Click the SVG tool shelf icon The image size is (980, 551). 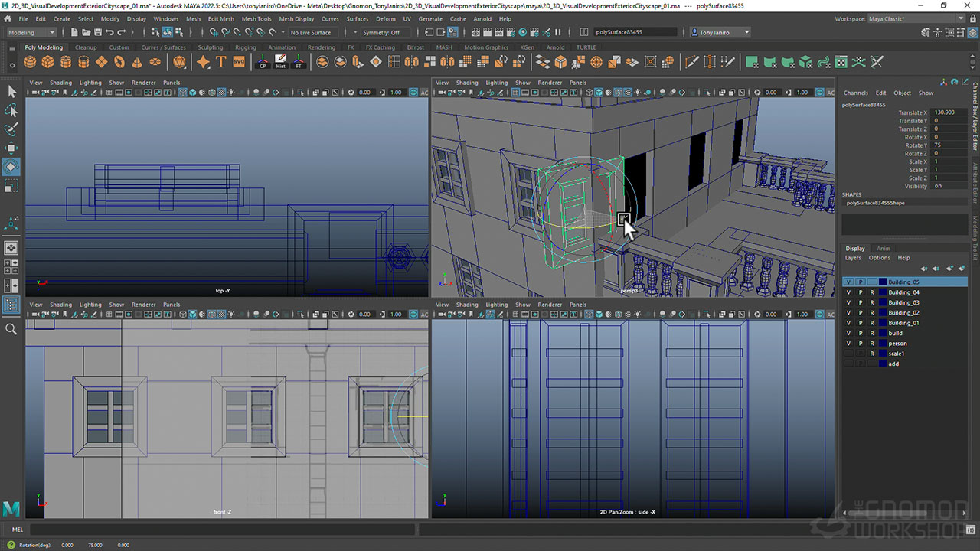tap(239, 62)
